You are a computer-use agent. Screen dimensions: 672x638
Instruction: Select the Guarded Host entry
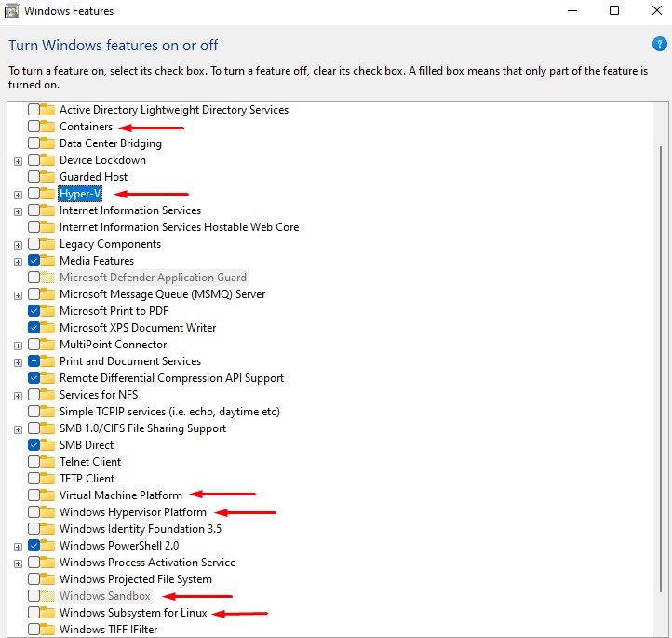coord(93,177)
